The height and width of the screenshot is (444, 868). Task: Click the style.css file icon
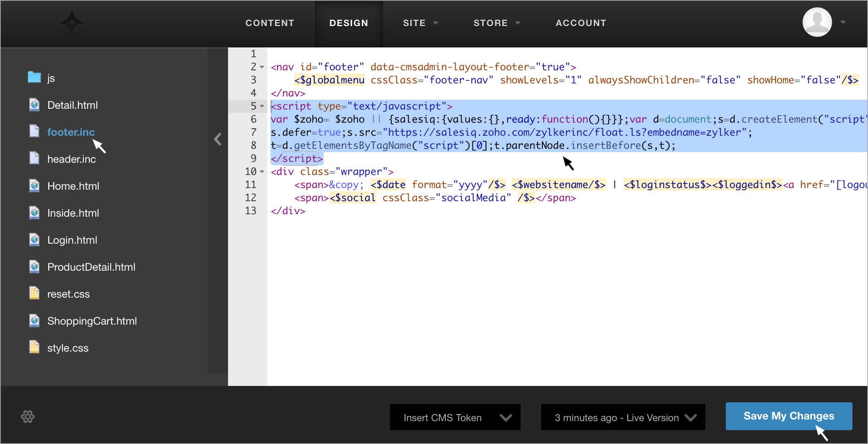pos(34,347)
